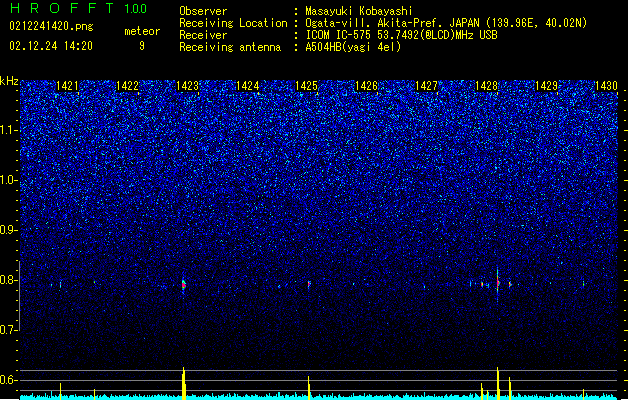Click the Receiving antenna label
629x400 pixels.
point(230,47)
